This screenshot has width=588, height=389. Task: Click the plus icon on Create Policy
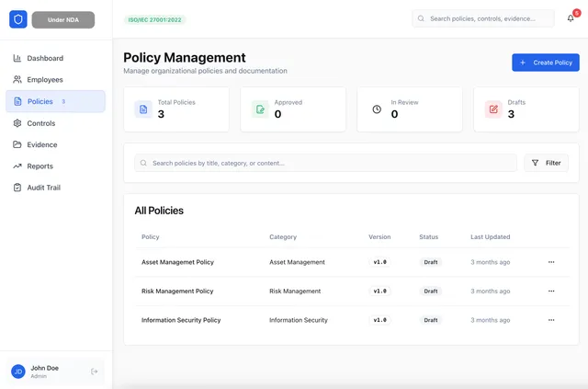coord(523,63)
